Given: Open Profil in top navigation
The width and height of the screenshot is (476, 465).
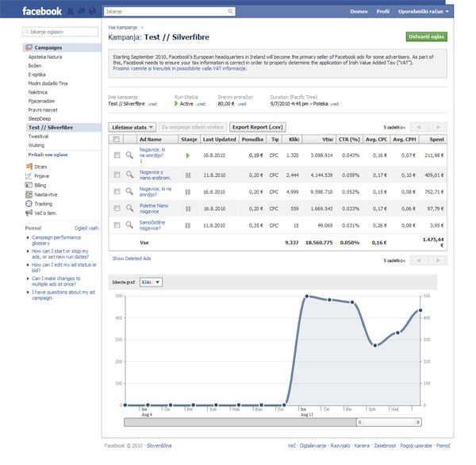Looking at the screenshot, I should point(383,12).
